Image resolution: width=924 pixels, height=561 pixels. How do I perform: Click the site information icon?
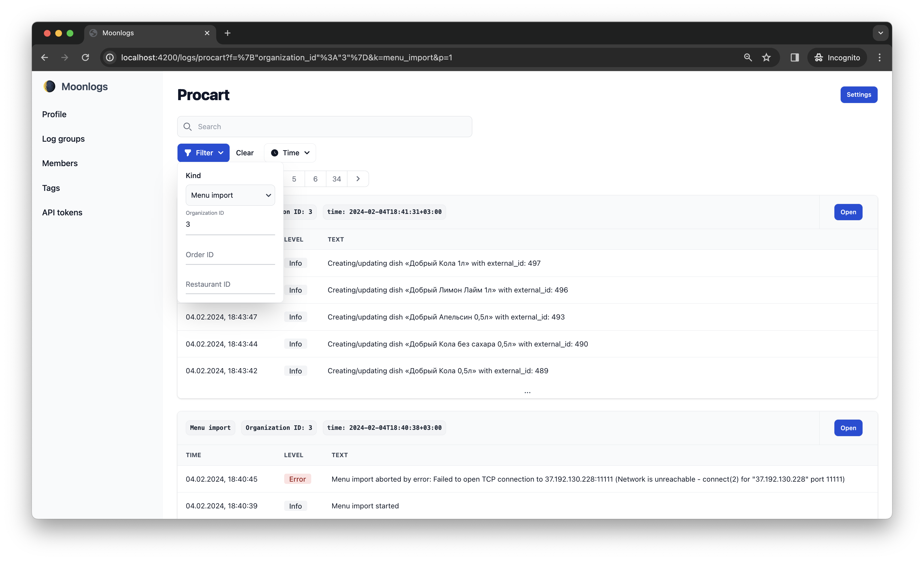[x=110, y=57]
